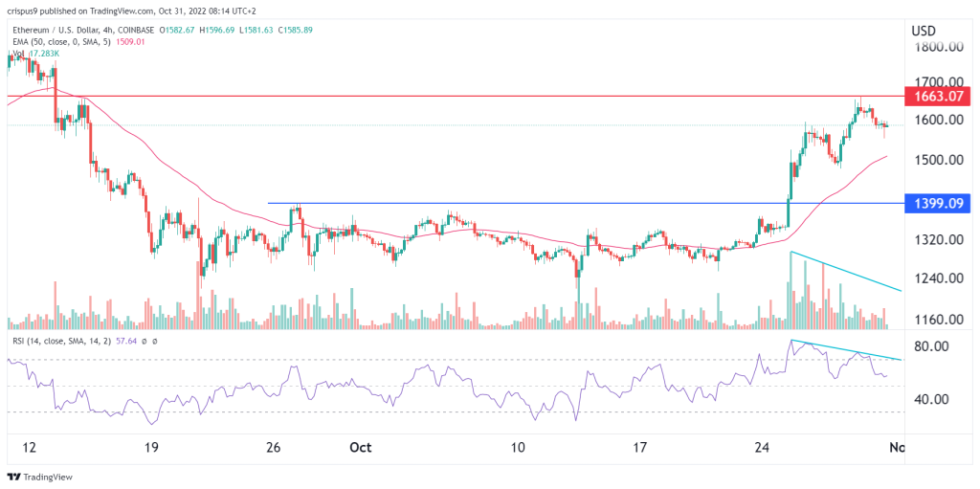This screenshot has width=980, height=489.
Task: Click the 26 date label on time axis
Action: pyautogui.click(x=273, y=448)
